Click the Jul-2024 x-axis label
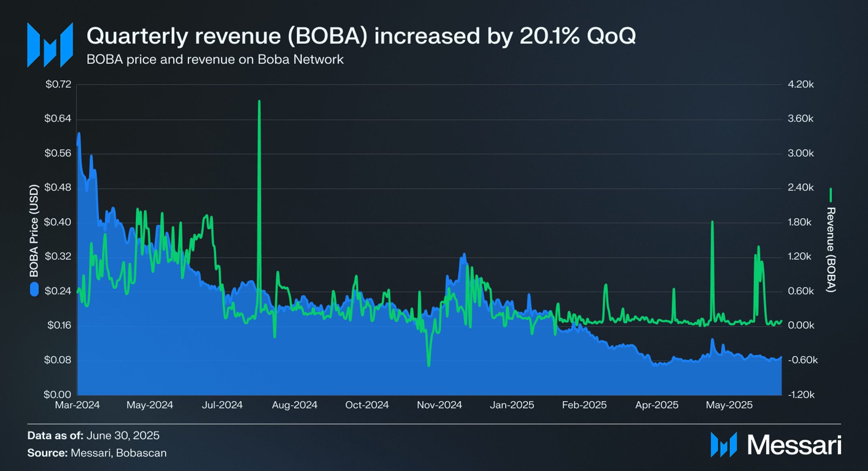 [x=222, y=405]
